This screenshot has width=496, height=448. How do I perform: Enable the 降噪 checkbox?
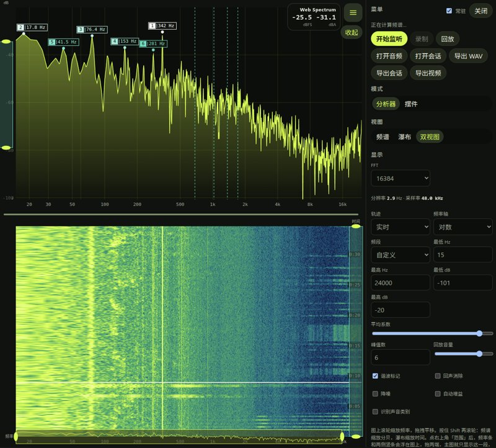(x=375, y=393)
